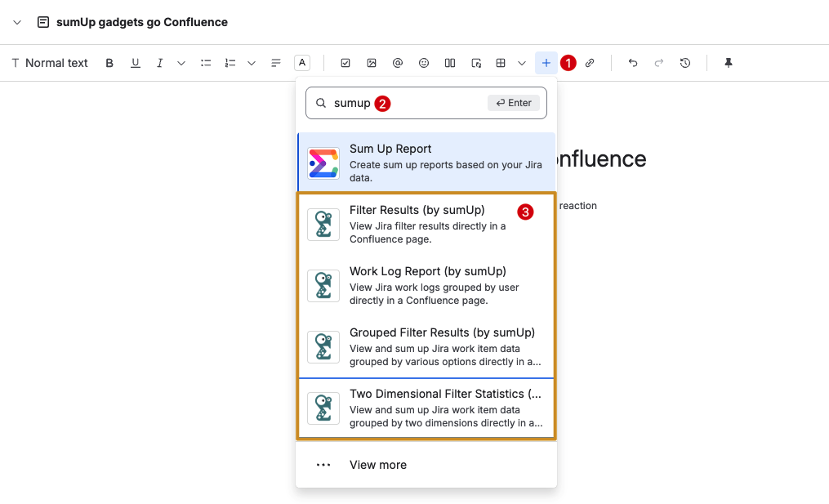
Task: Collapse the page title chevron
Action: coord(17,22)
